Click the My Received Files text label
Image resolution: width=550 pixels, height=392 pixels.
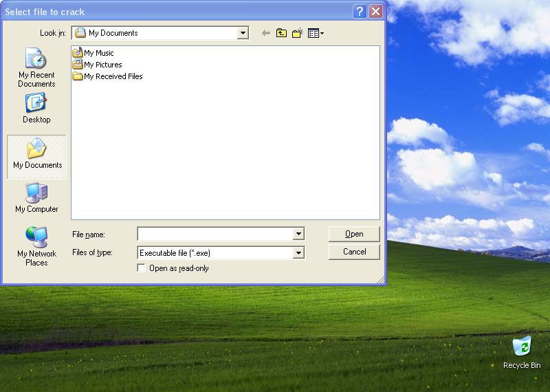[x=113, y=76]
